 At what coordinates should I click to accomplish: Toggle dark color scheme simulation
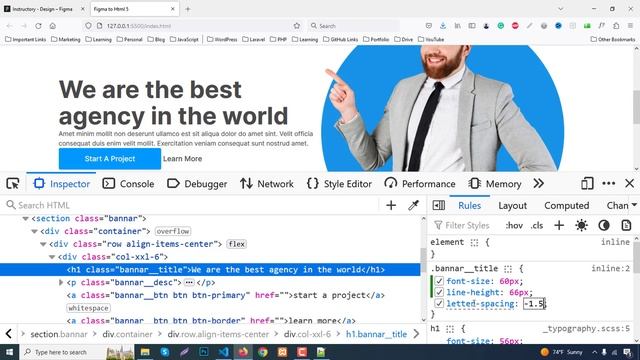click(x=604, y=225)
